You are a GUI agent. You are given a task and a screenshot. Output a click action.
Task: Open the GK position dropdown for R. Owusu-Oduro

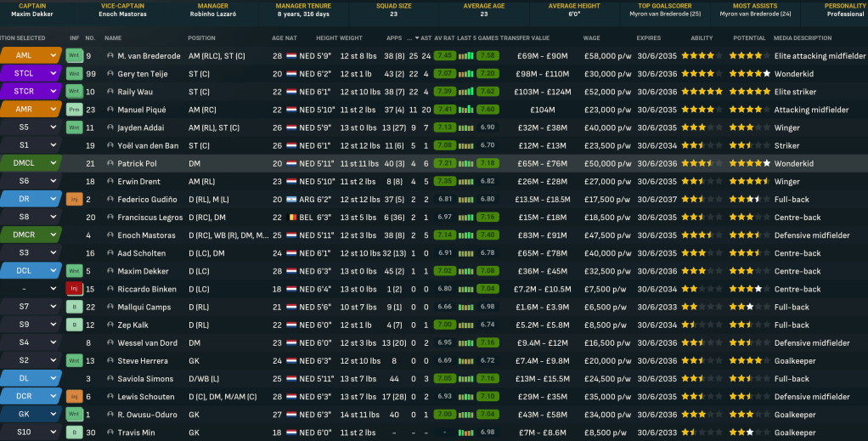(54, 415)
